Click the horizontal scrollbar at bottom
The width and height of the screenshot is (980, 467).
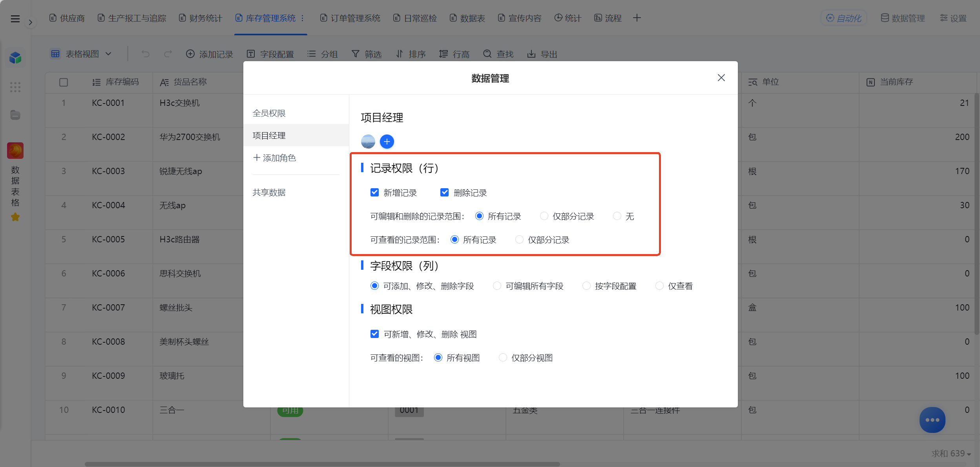pos(322,464)
